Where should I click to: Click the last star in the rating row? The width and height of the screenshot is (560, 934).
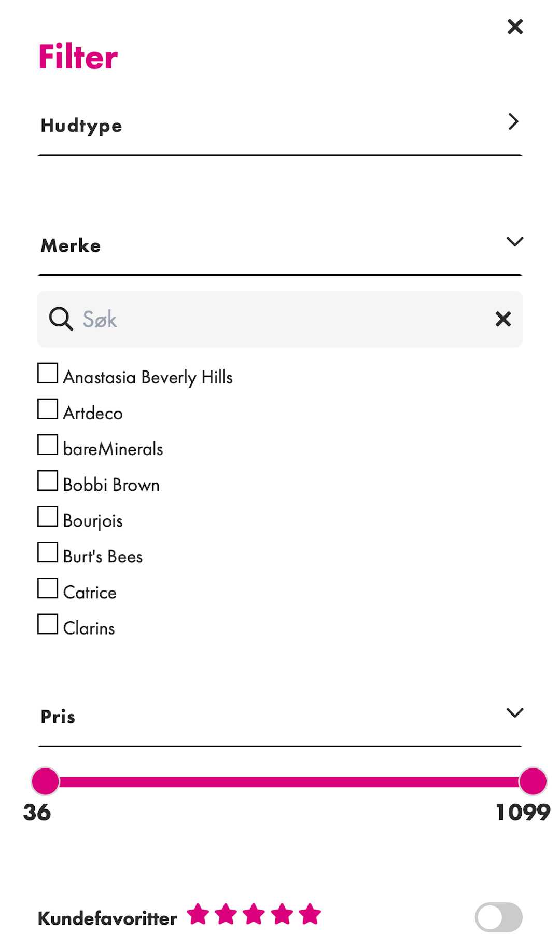coord(310,915)
